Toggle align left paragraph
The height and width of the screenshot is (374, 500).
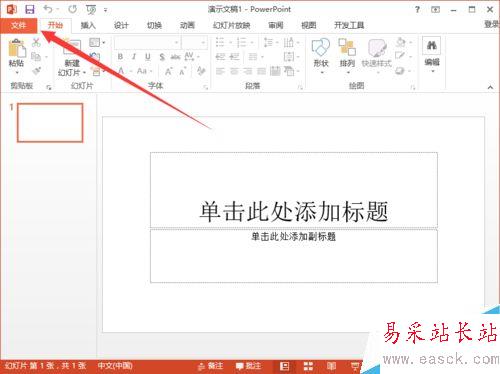(x=220, y=71)
